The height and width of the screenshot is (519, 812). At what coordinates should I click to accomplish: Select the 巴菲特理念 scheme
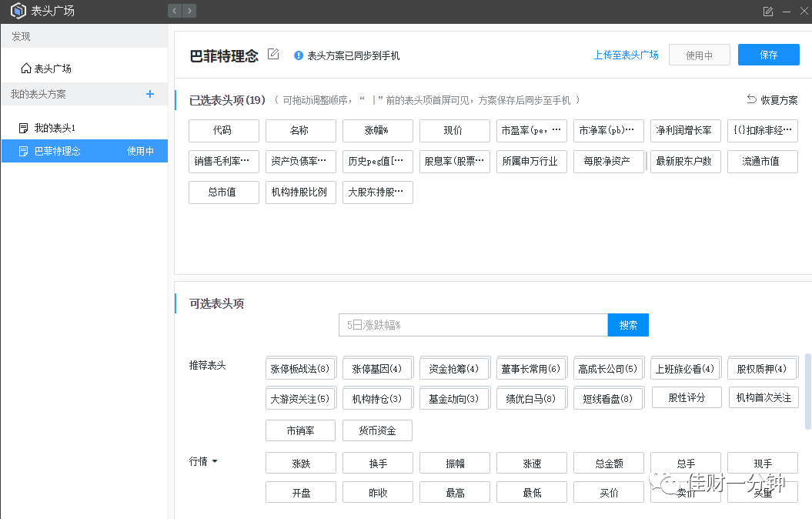point(85,151)
